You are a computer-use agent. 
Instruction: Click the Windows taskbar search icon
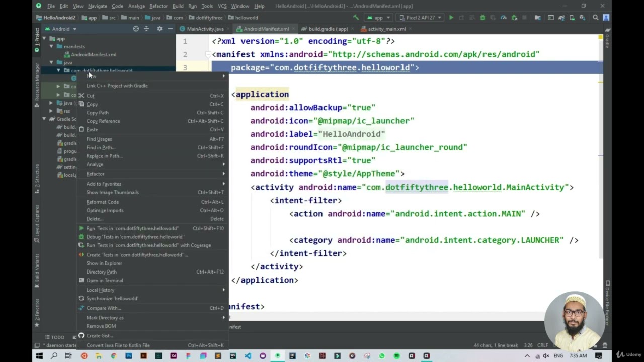pos(54,356)
